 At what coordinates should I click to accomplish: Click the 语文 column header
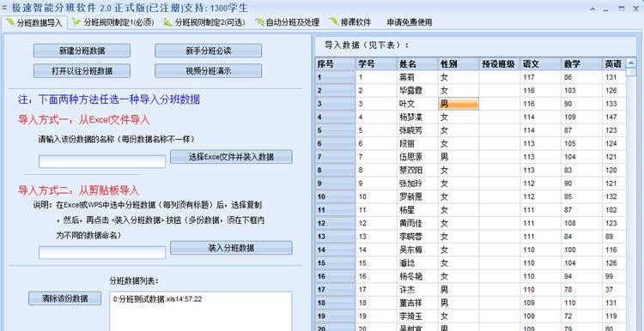540,64
